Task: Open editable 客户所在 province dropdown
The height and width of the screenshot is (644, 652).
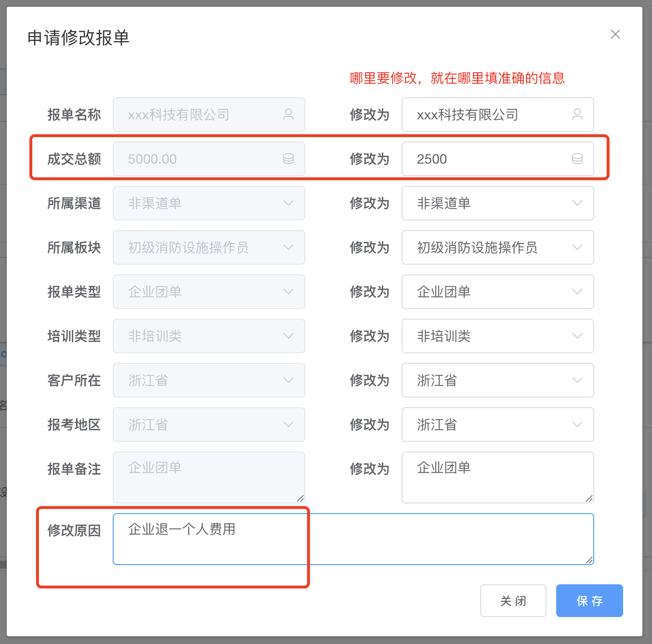Action: click(497, 380)
